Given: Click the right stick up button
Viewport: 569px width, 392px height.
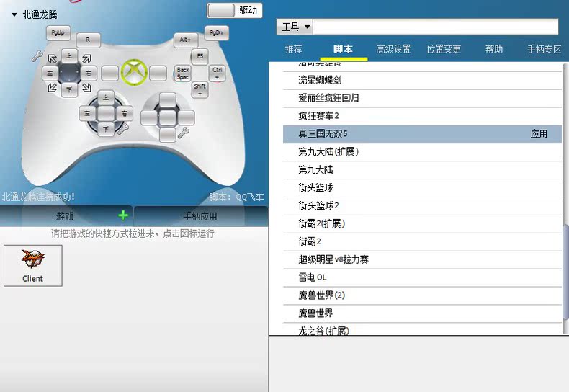Looking at the screenshot, I should [x=167, y=100].
